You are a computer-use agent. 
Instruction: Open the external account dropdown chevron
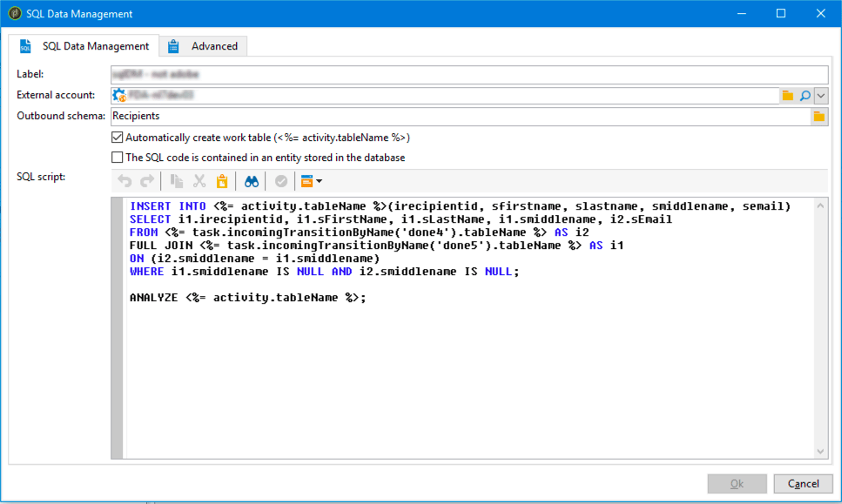(x=820, y=95)
